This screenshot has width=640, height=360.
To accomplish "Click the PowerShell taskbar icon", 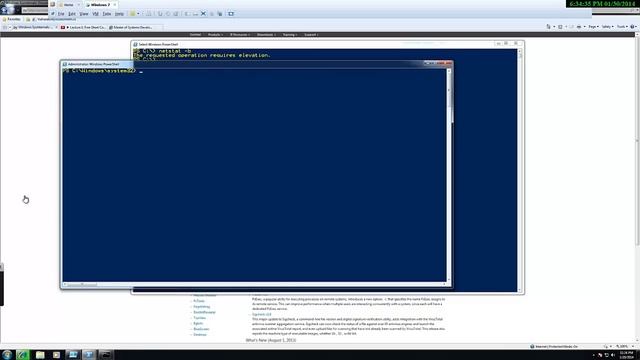I will (89, 355).
